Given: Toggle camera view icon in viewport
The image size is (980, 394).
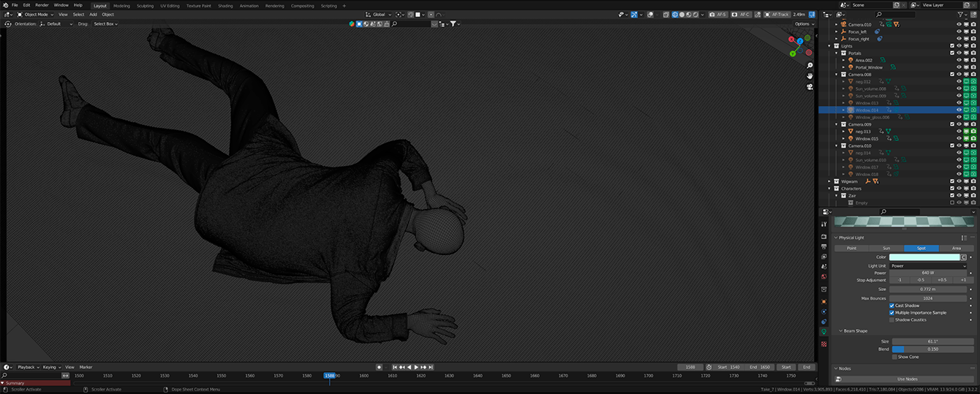Looking at the screenshot, I should pyautogui.click(x=810, y=86).
